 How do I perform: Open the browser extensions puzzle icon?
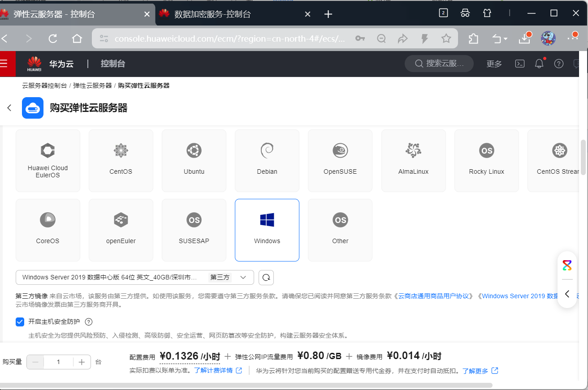tap(474, 39)
